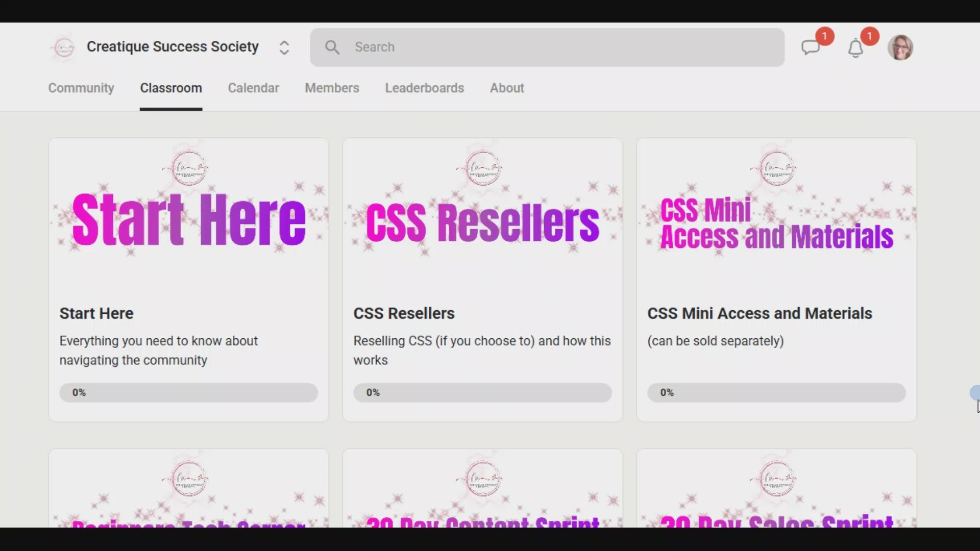Click the Start Here course title
This screenshot has height=551, width=980.
click(96, 313)
